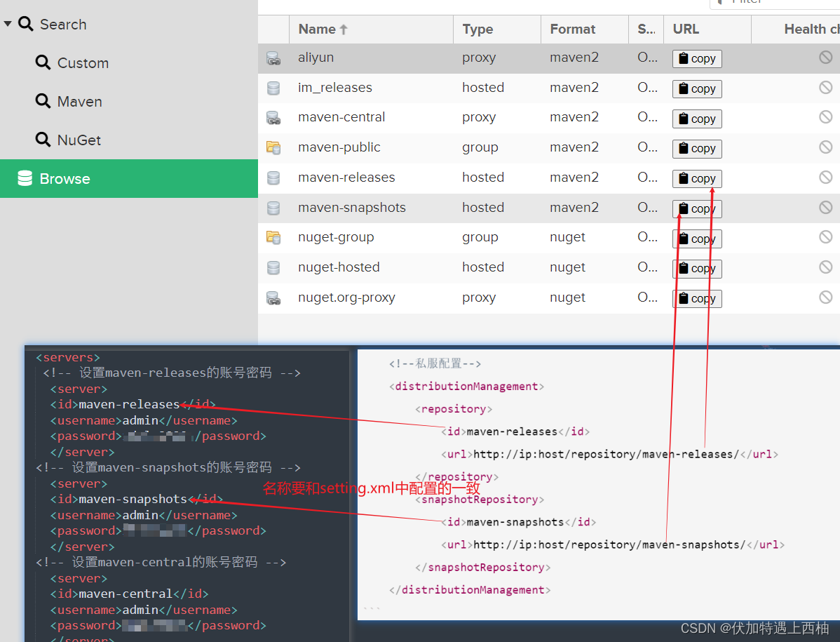Click the maven-releases URL text in distributionManagement

[x=606, y=455]
